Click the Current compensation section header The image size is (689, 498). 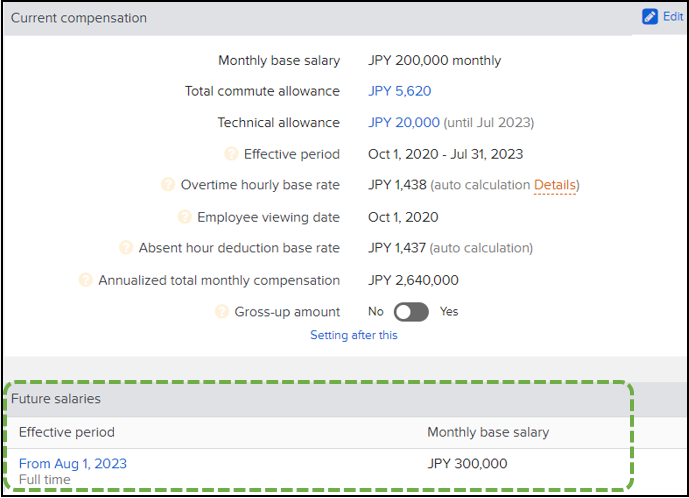(x=319, y=18)
